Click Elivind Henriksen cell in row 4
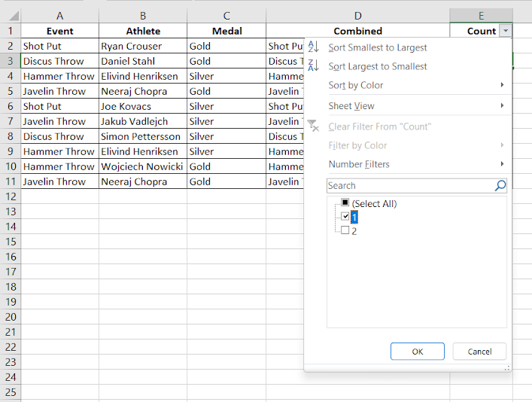The height and width of the screenshot is (402, 532). pyautogui.click(x=143, y=76)
